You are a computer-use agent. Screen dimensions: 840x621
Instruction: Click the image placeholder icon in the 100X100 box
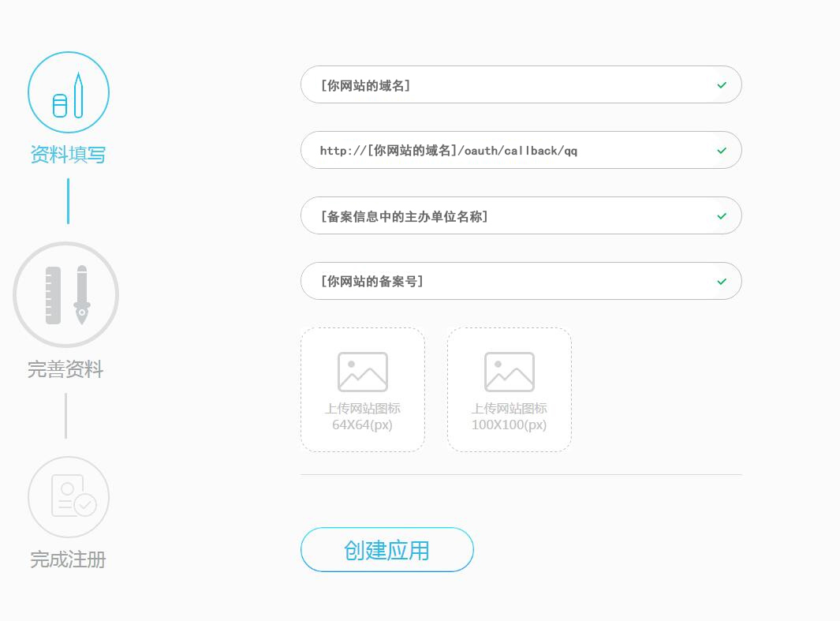click(510, 372)
